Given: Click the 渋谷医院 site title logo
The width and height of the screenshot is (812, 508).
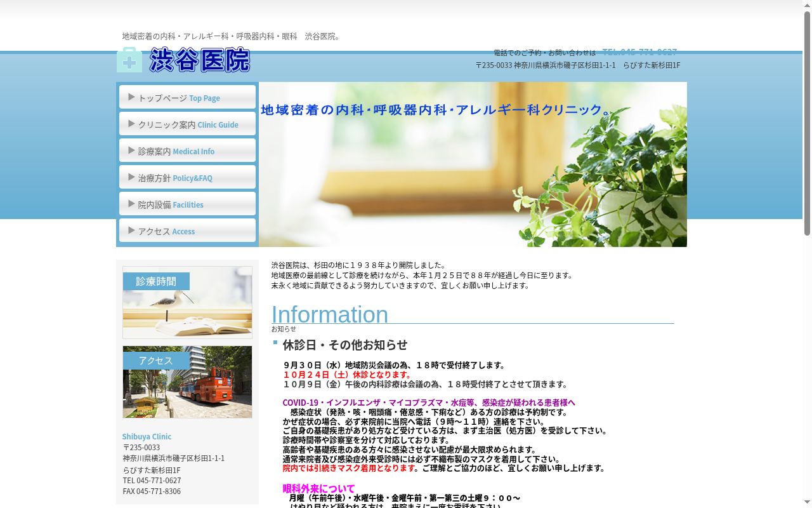Looking at the screenshot, I should pos(200,60).
